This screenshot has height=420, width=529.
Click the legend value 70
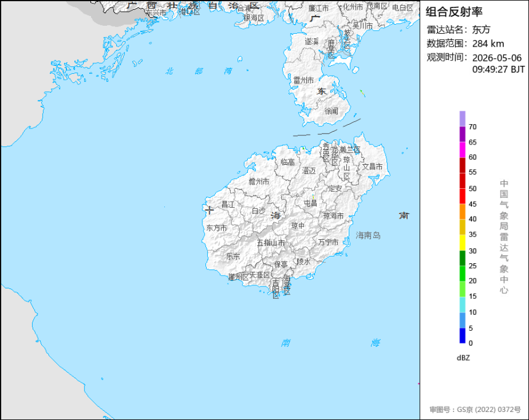472,127
